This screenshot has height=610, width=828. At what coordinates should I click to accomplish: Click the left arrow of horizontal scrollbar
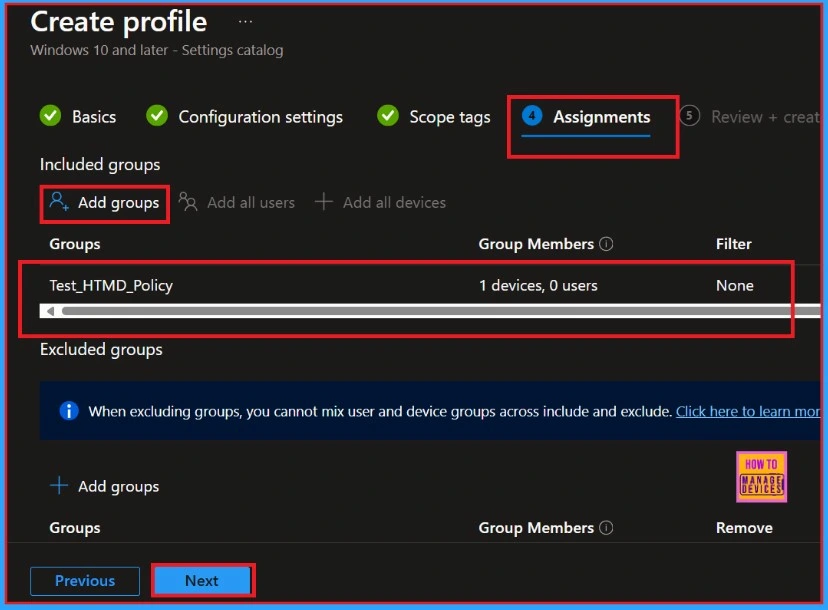[x=50, y=311]
